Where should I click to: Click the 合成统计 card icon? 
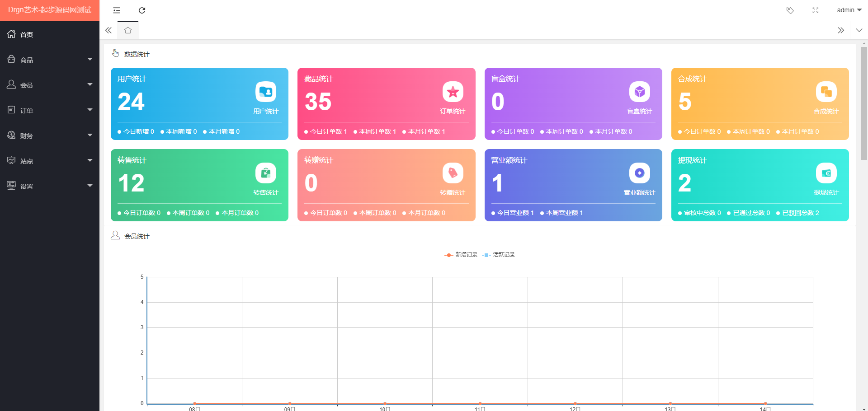click(826, 92)
